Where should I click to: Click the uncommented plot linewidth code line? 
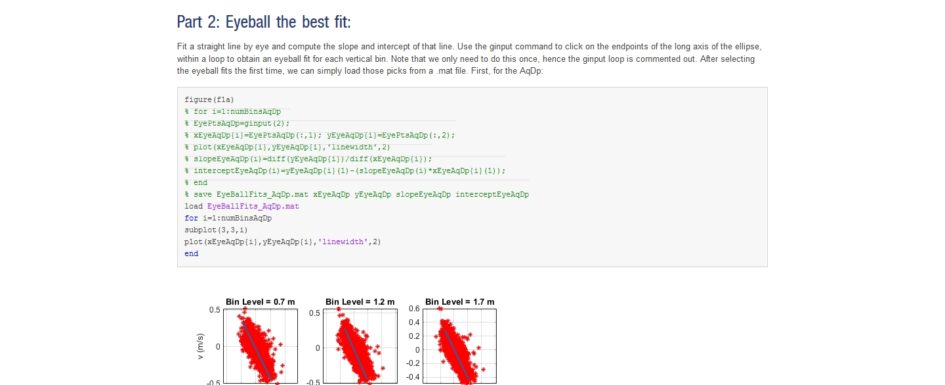[x=283, y=242]
